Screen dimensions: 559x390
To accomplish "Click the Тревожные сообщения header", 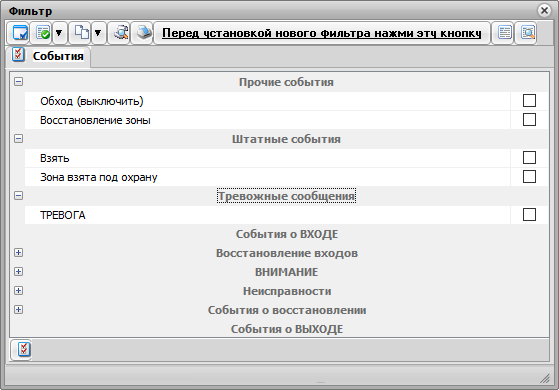I will [x=286, y=196].
